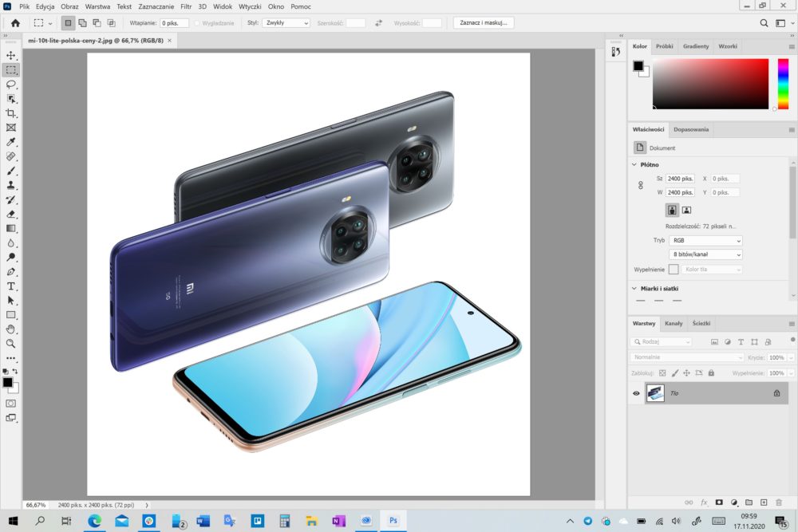Choose Intersect with selection mode
Screen dimensions: 798x532
[111, 23]
